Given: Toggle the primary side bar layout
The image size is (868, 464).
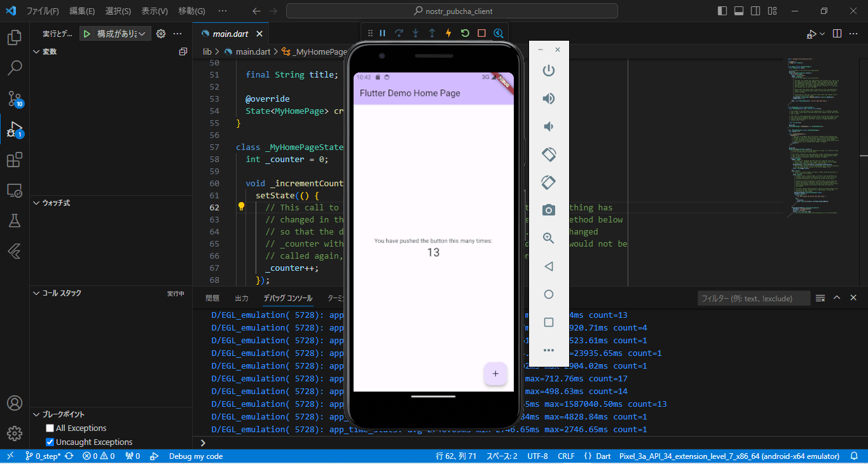Looking at the screenshot, I should coord(722,11).
